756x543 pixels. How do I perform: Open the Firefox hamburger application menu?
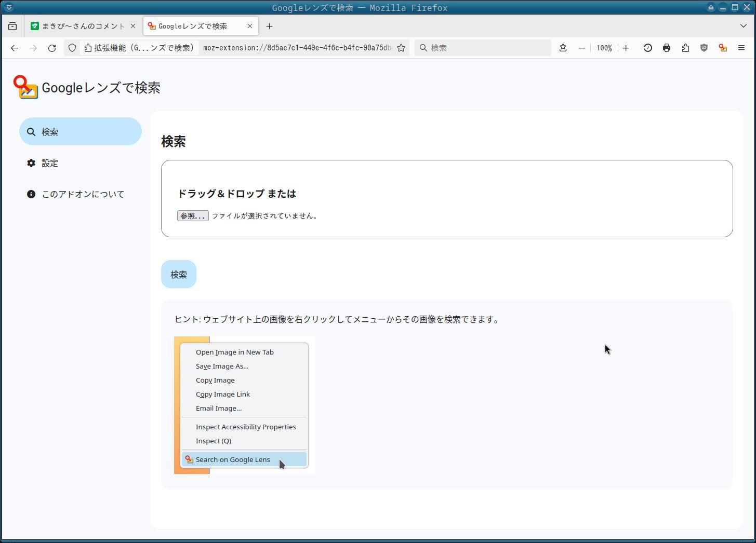pos(741,48)
